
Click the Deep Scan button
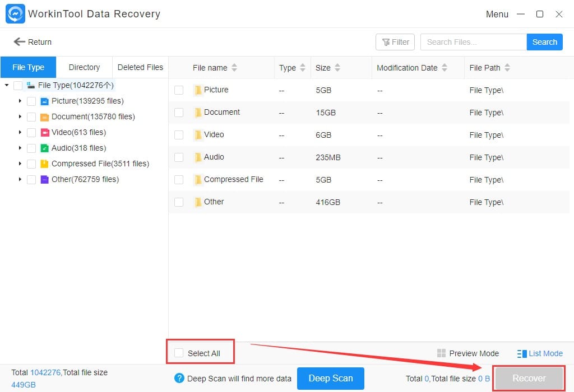click(x=330, y=379)
